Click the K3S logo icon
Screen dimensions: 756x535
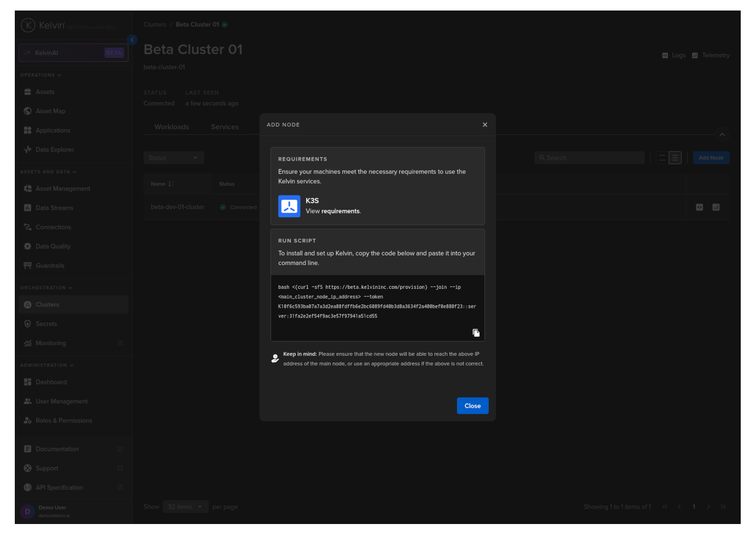point(289,206)
